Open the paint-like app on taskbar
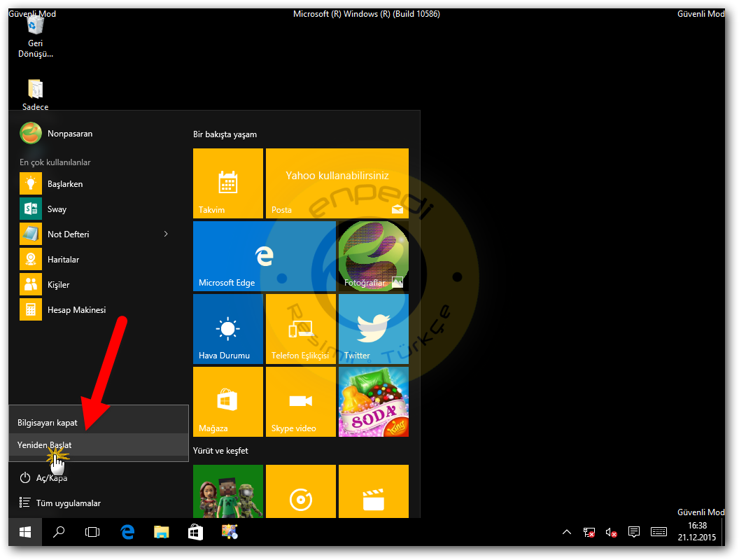 [230, 532]
